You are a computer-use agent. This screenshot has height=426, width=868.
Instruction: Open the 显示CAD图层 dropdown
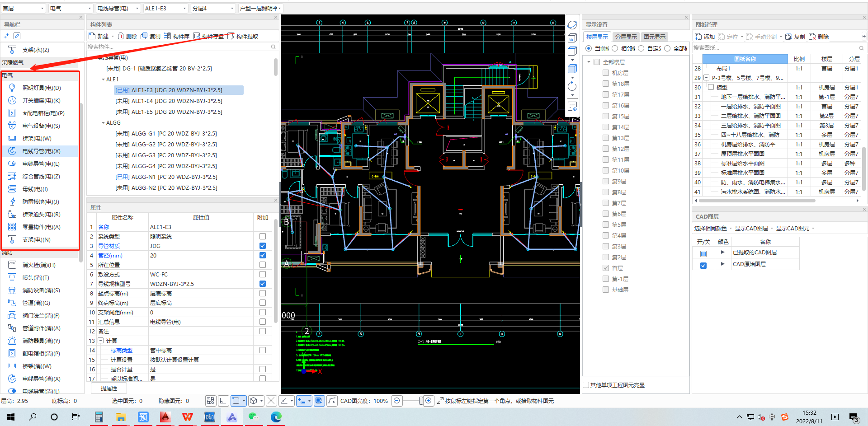[754, 228]
